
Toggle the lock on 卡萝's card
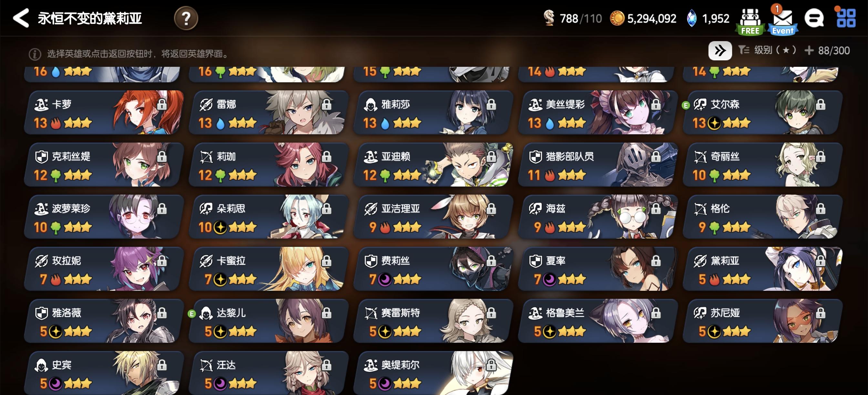[x=162, y=104]
